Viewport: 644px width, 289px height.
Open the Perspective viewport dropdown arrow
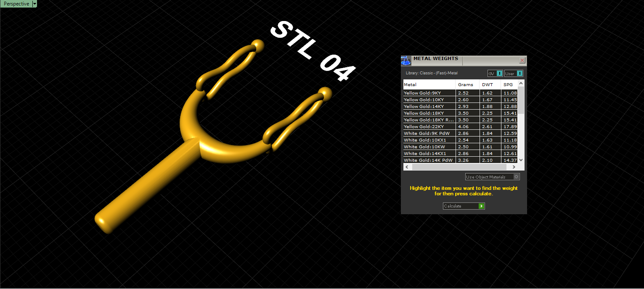point(34,4)
